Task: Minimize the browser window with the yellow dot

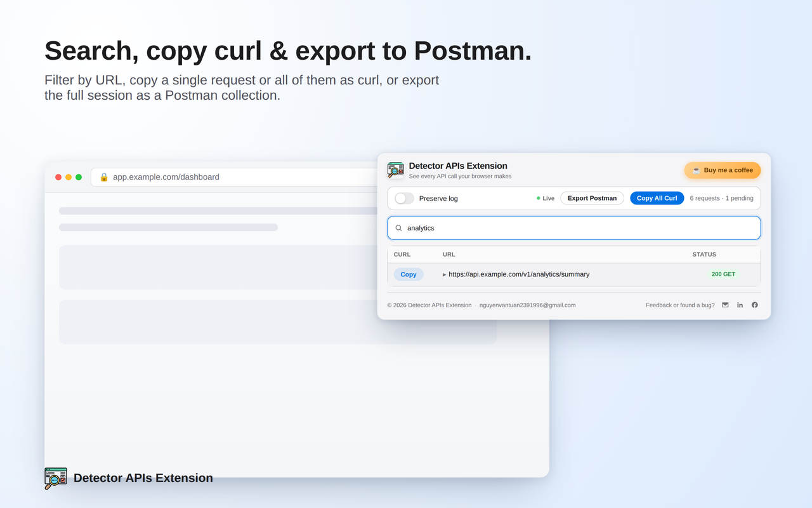Action: click(x=69, y=177)
